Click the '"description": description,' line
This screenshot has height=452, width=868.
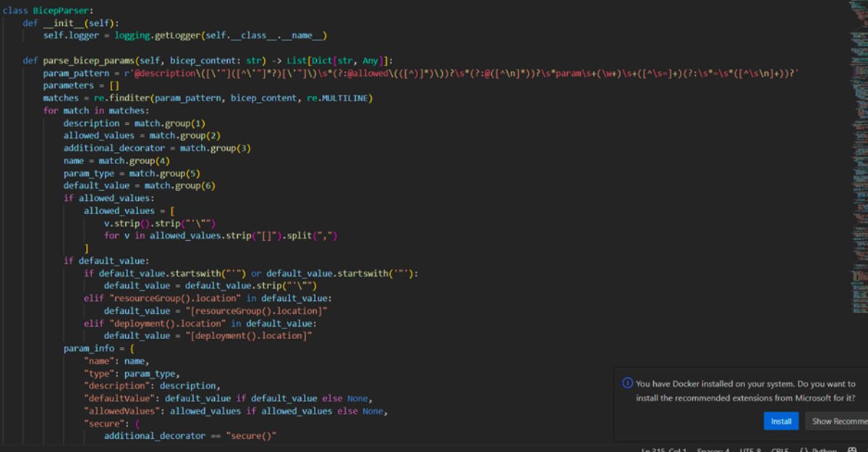[x=152, y=385]
